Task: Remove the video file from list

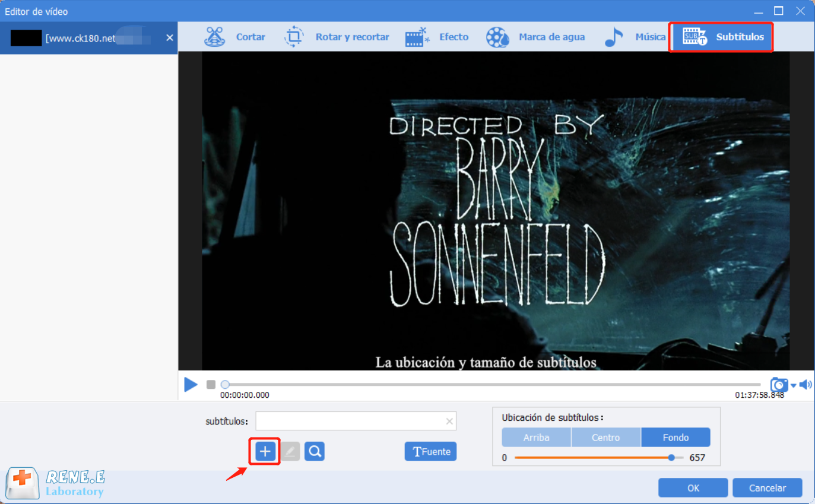Action: click(x=170, y=38)
